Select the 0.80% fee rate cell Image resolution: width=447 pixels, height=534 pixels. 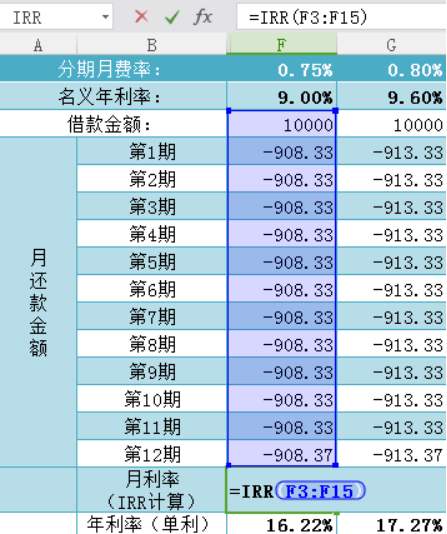click(x=392, y=69)
